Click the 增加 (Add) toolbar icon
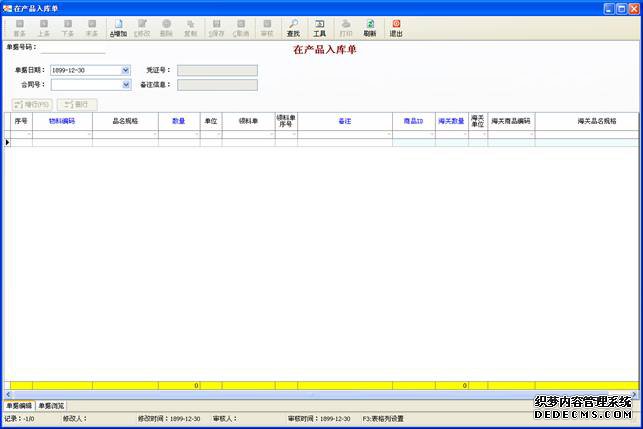The width and height of the screenshot is (643, 429). [x=118, y=27]
